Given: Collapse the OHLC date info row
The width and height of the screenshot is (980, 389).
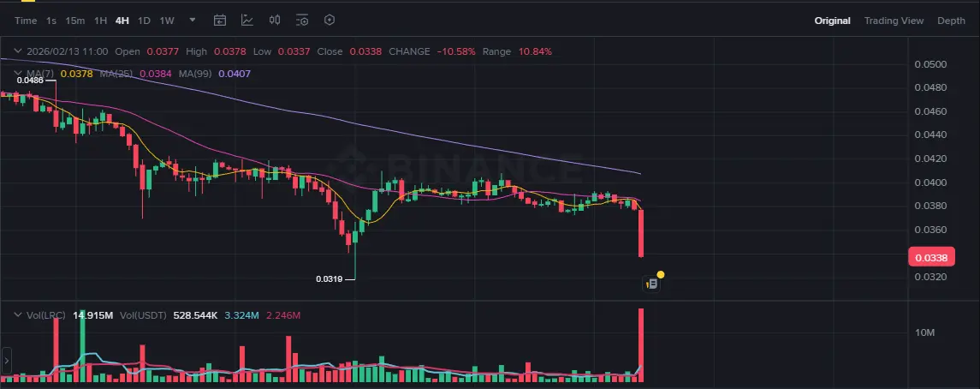Looking at the screenshot, I should coord(16,51).
